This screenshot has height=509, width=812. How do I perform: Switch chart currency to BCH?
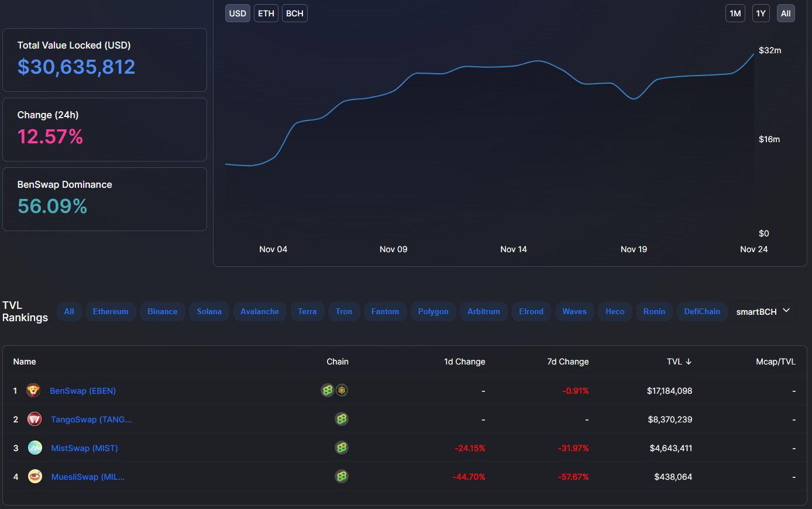pos(295,13)
